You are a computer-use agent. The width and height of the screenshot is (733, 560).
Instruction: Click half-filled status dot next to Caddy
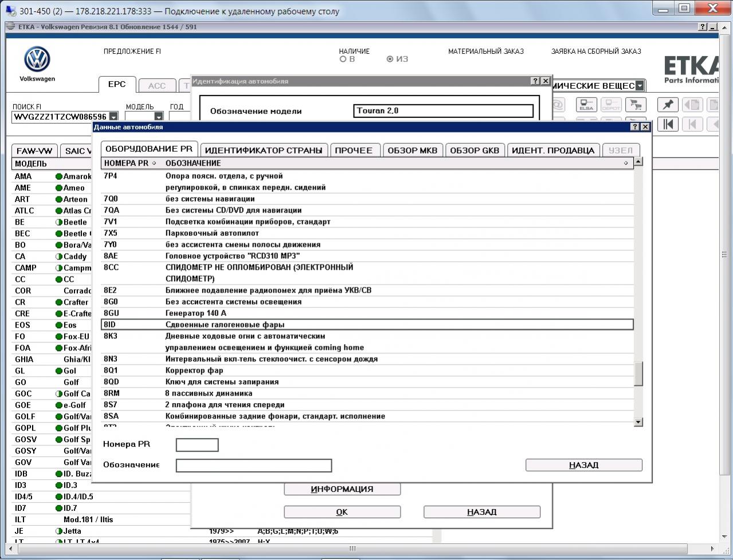tap(58, 257)
